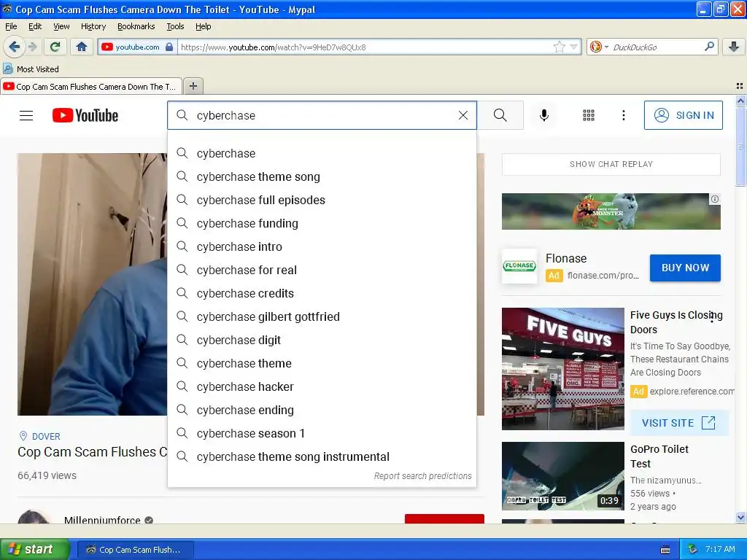Choose suggestion "cyberchase credits"
The height and width of the screenshot is (560, 747).
[x=322, y=293]
